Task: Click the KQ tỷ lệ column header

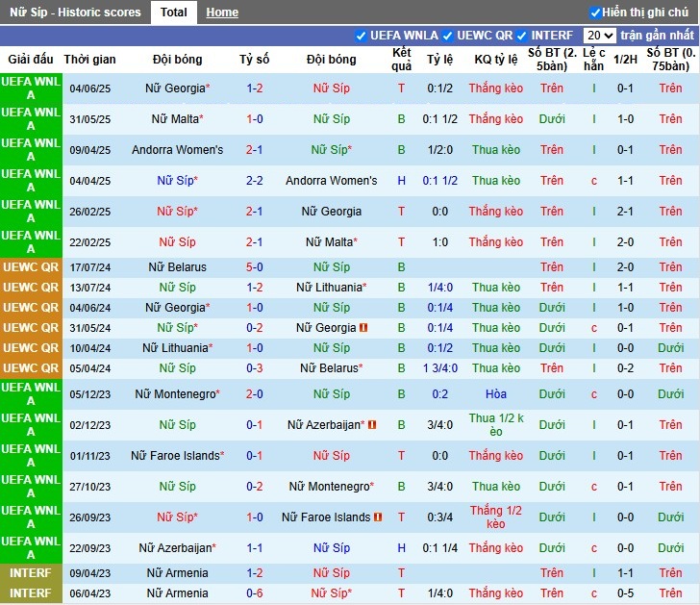Action: [x=495, y=60]
